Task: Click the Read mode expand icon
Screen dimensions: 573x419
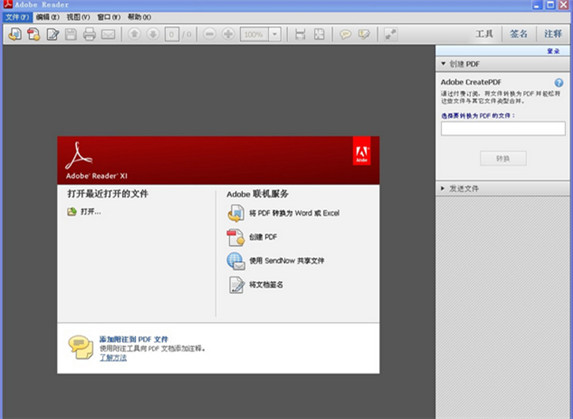Action: point(391,34)
